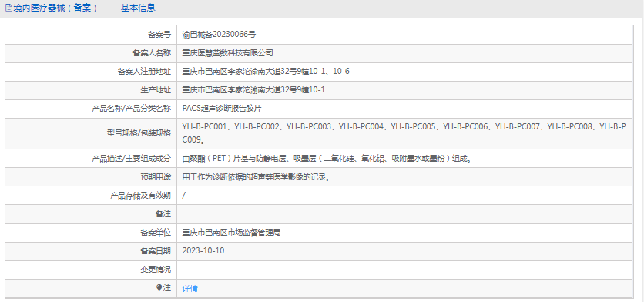Viewport: 644px width, 302px height.
Task: Select product name PACS超声诊断报告胶片
Action: 222,109
